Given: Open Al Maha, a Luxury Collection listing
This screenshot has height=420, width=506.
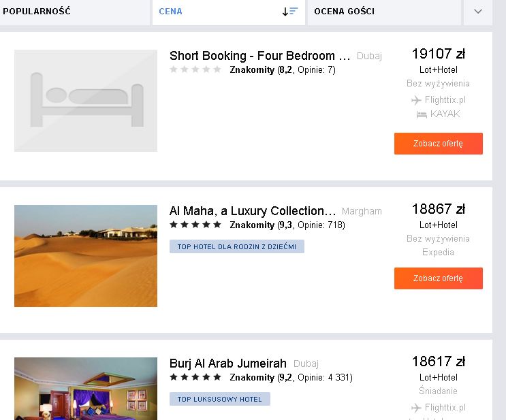Looking at the screenshot, I should click(253, 211).
